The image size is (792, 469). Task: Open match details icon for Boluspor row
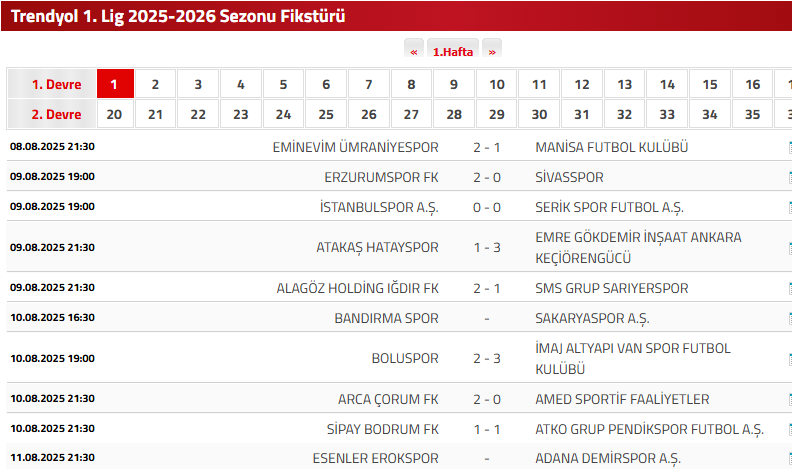(790, 359)
